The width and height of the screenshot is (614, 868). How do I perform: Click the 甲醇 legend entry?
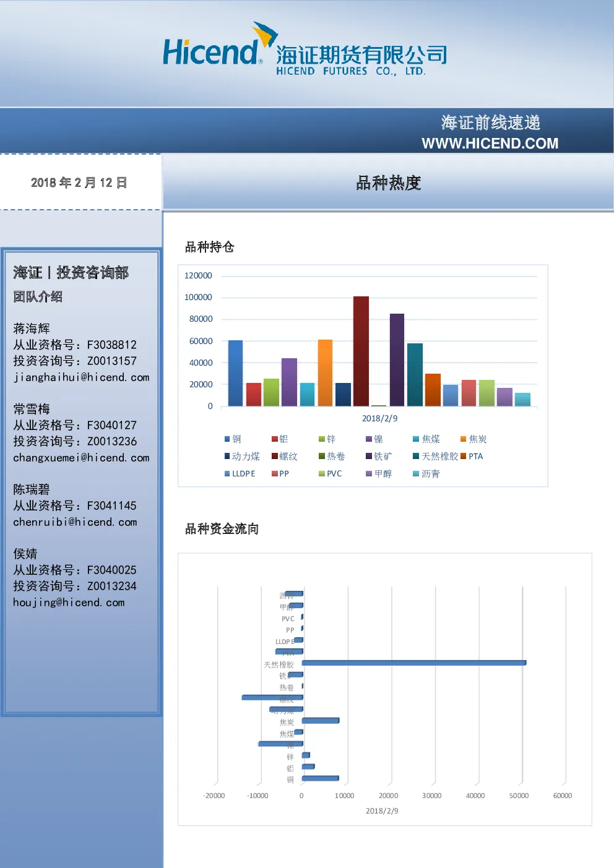tap(379, 474)
